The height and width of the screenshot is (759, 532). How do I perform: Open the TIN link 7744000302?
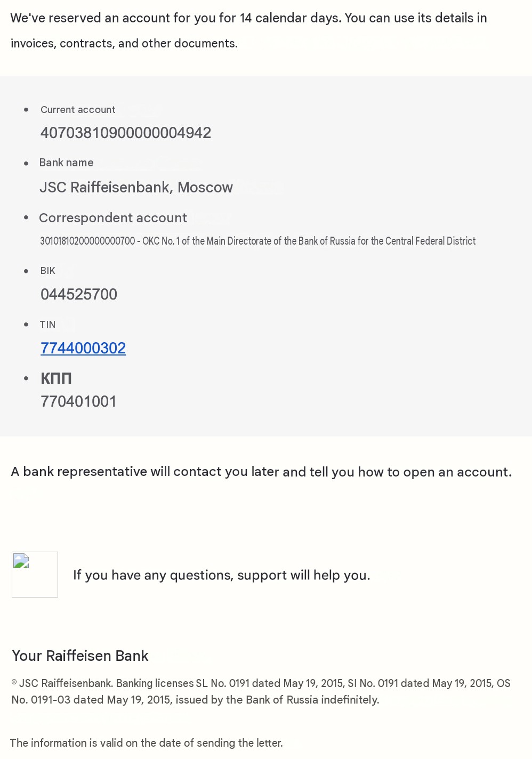pyautogui.click(x=83, y=348)
